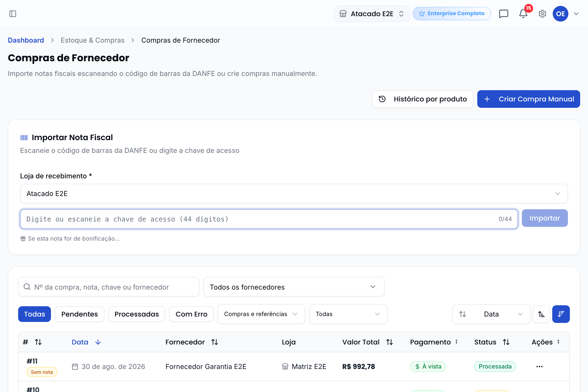Open Histórico por produto
Viewport: 588px width, 392px height.
(422, 99)
